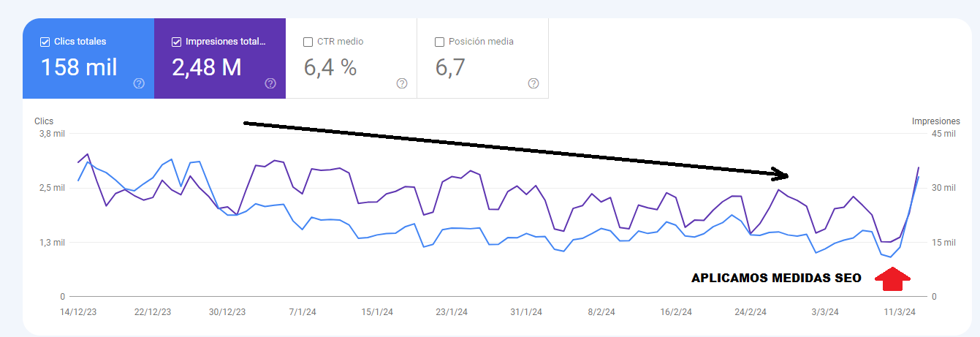Click the red upward arrow annotation

(892, 278)
